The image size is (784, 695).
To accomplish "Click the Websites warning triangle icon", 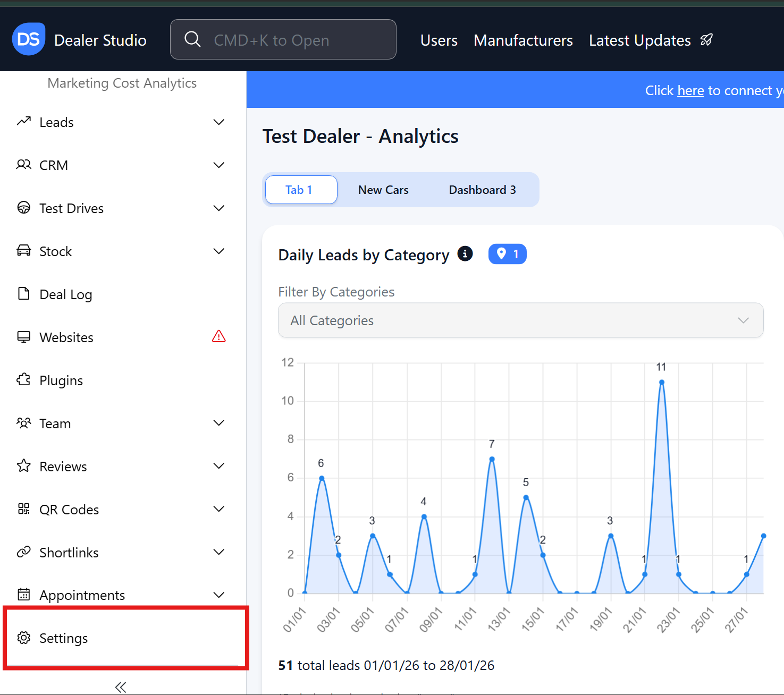I will tap(218, 336).
